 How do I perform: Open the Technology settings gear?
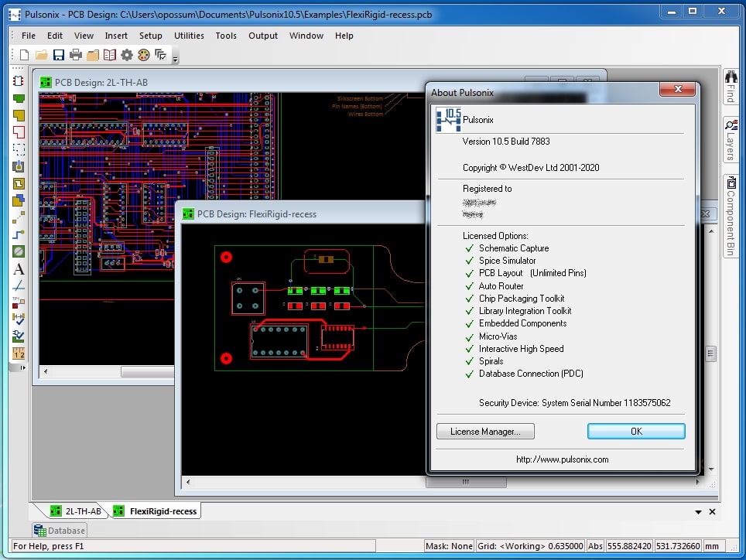point(126,55)
